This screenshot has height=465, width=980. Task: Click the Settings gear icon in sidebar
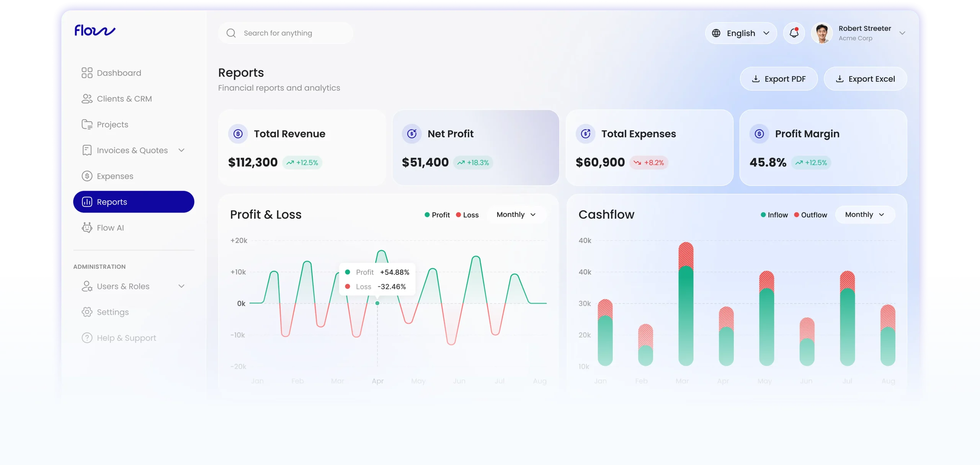(x=87, y=312)
